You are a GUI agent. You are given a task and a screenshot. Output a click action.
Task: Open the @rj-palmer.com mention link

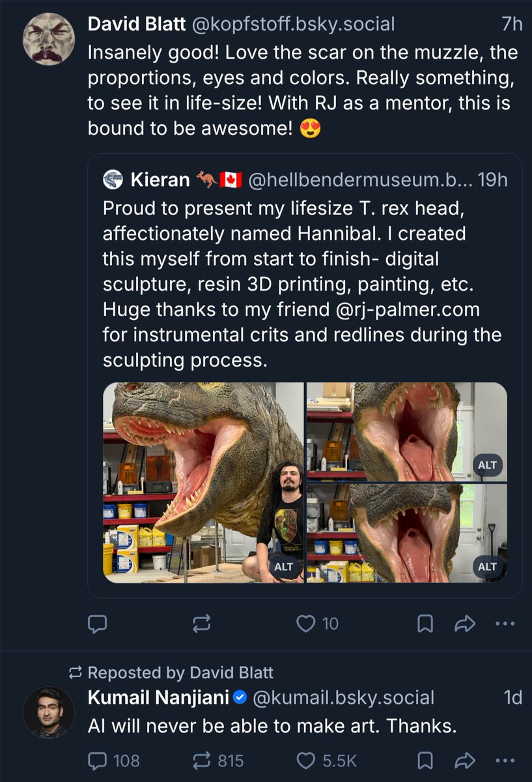pos(408,310)
